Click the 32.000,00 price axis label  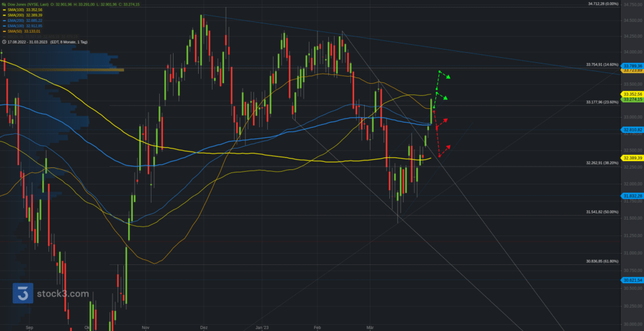click(x=633, y=184)
